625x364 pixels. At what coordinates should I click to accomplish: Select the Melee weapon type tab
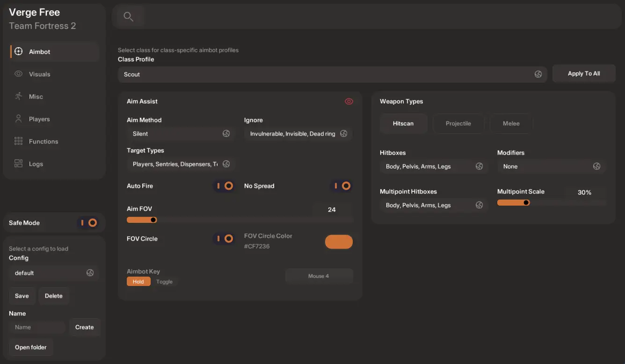pyautogui.click(x=511, y=123)
